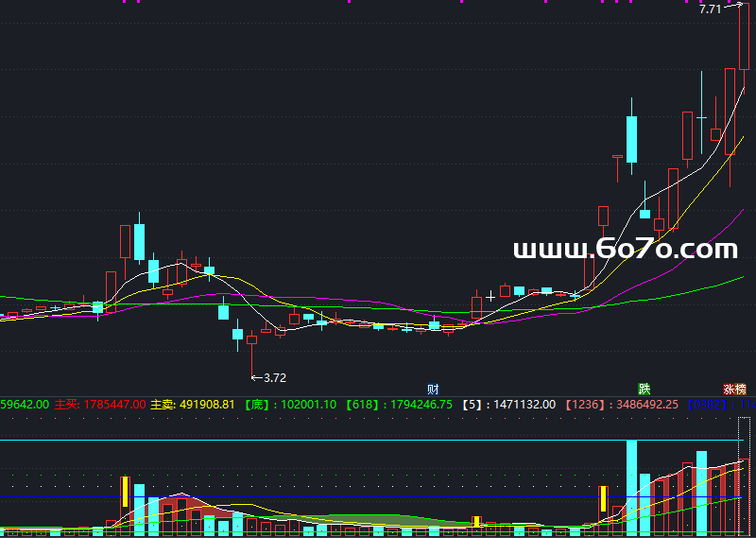Click the latest red candlestick at 7.71
Image resolution: width=756 pixels, height=538 pixels.
743,38
